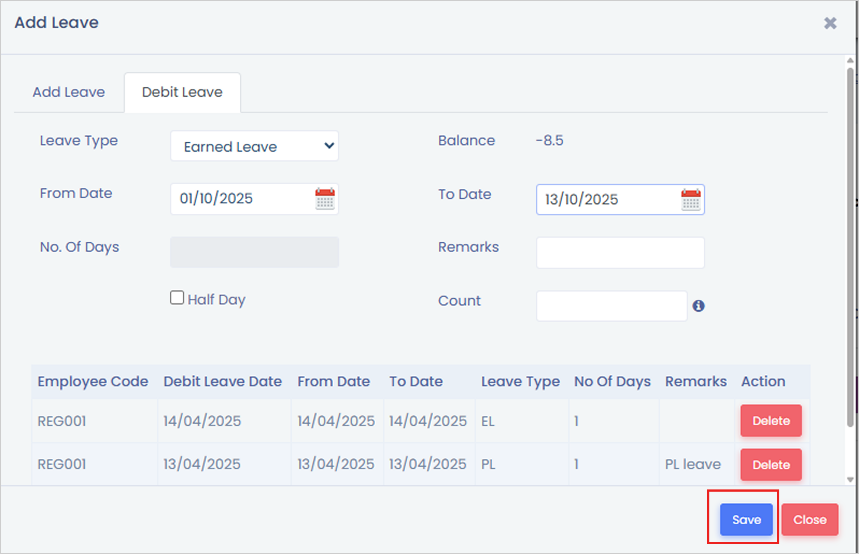Image resolution: width=859 pixels, height=554 pixels.
Task: Close dialog with the X icon
Action: pyautogui.click(x=830, y=23)
